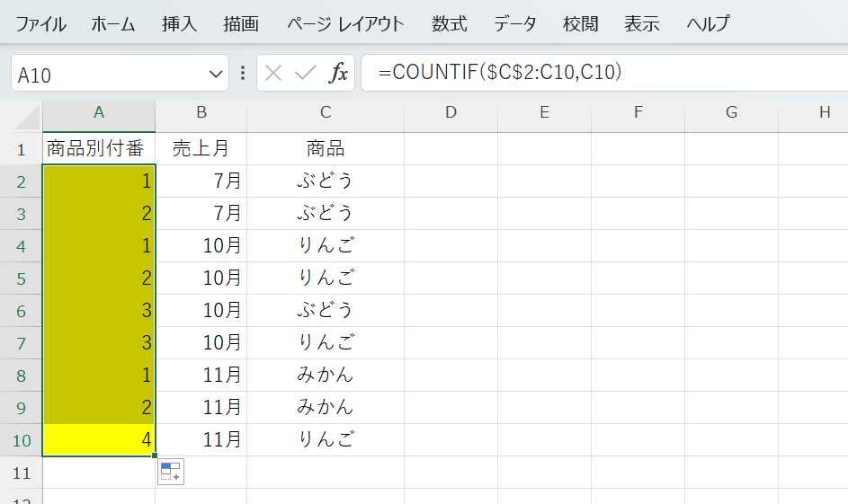This screenshot has height=504, width=848.
Task: Open the Auto Fill Options icon
Action: click(171, 472)
